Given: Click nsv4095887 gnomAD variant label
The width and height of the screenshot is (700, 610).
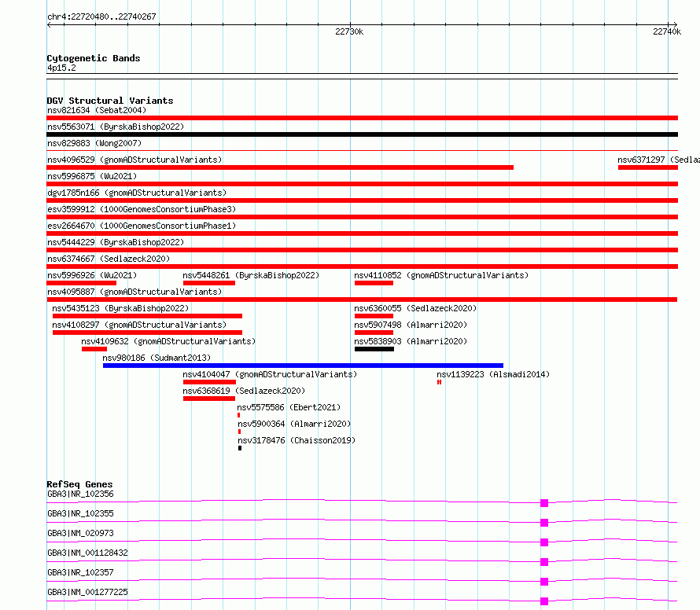Looking at the screenshot, I should pos(134,292).
